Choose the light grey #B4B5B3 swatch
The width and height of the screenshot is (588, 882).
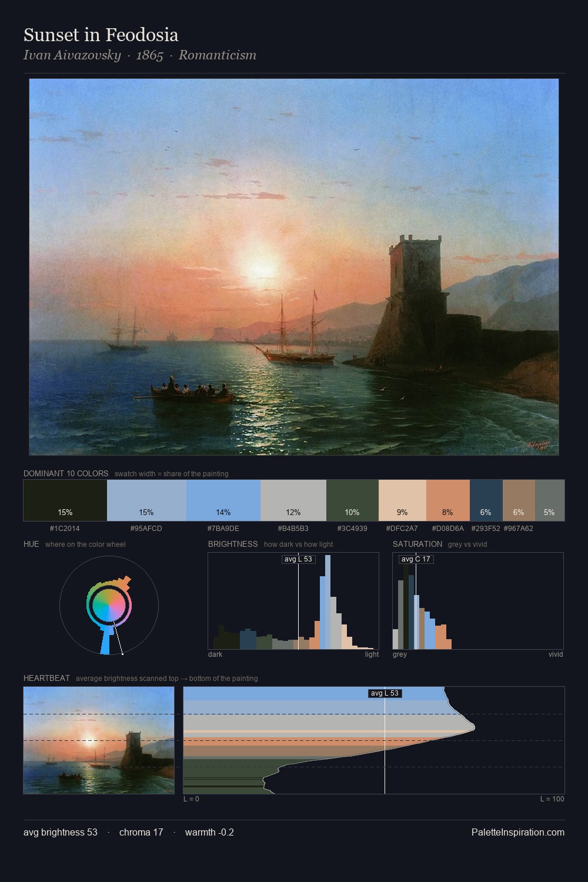click(x=293, y=500)
